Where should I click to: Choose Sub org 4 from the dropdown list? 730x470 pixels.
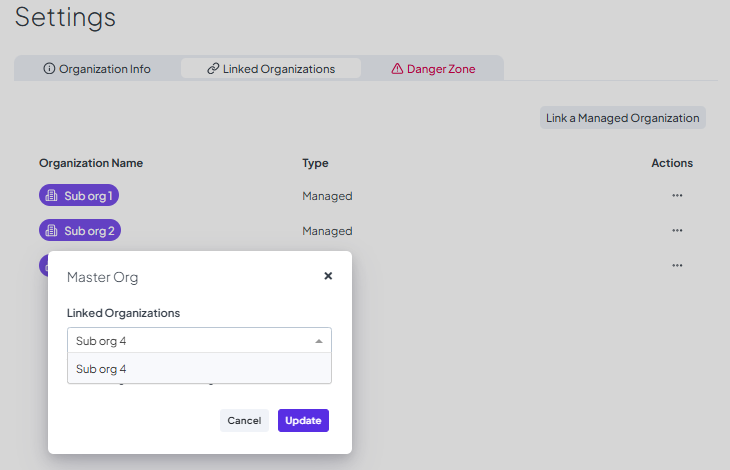click(102, 369)
